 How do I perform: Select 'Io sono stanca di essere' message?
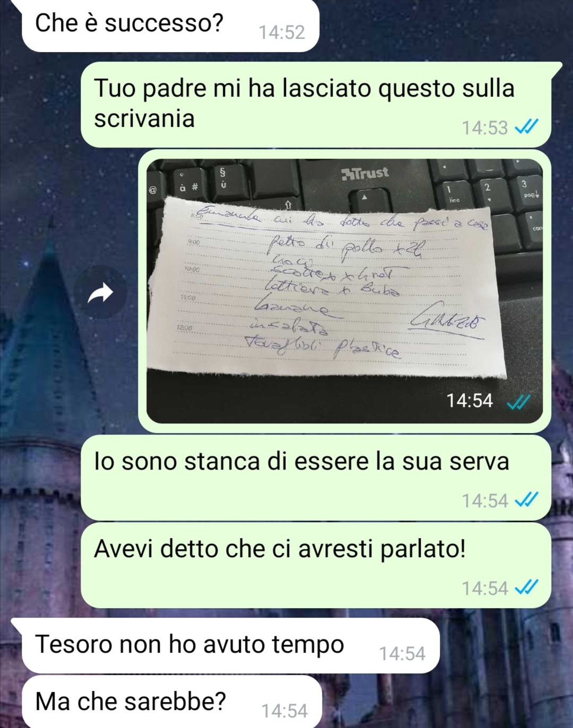[x=316, y=478]
